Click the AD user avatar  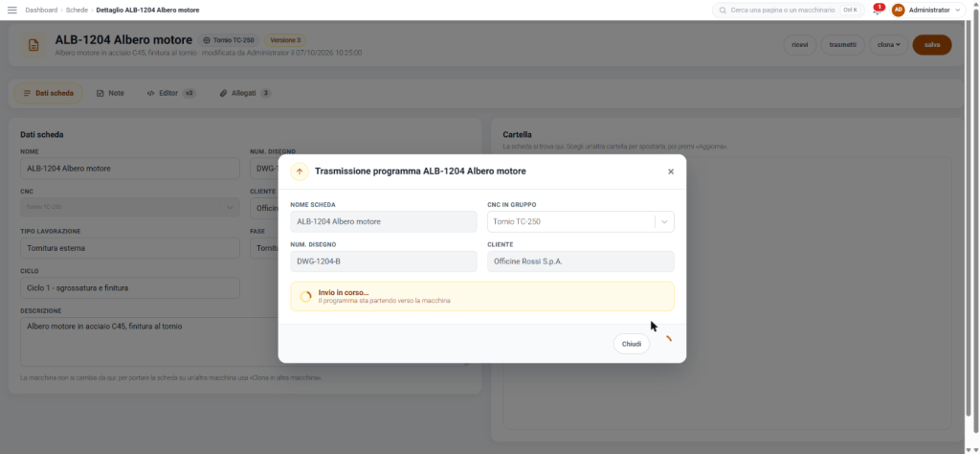(898, 10)
